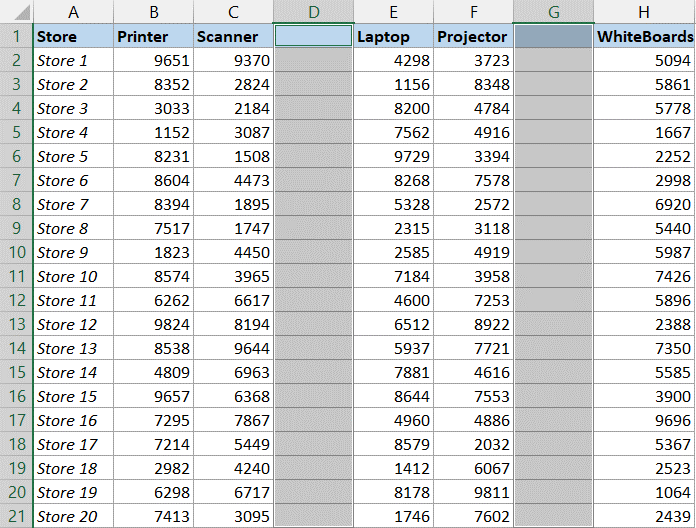Click Scanner value 6717
The width and height of the screenshot is (696, 528).
(x=233, y=492)
